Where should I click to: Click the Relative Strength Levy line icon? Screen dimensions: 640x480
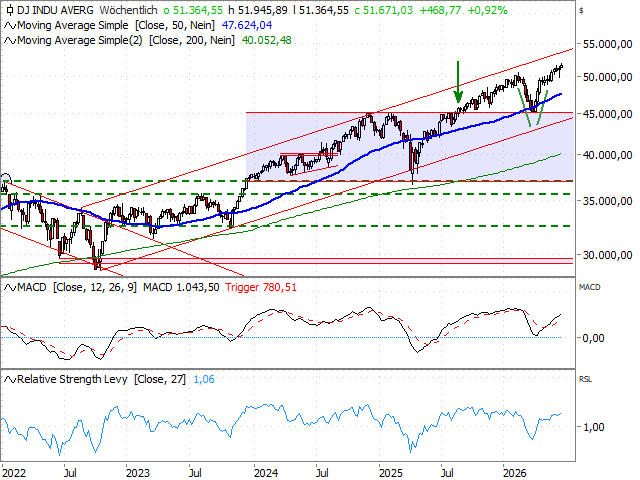pos(10,380)
